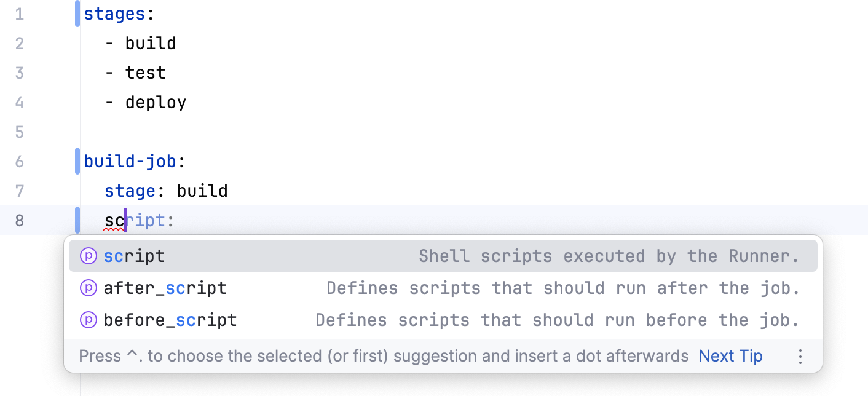Click the change marker on the "script:" line
This screenshot has height=396, width=868.
76,220
